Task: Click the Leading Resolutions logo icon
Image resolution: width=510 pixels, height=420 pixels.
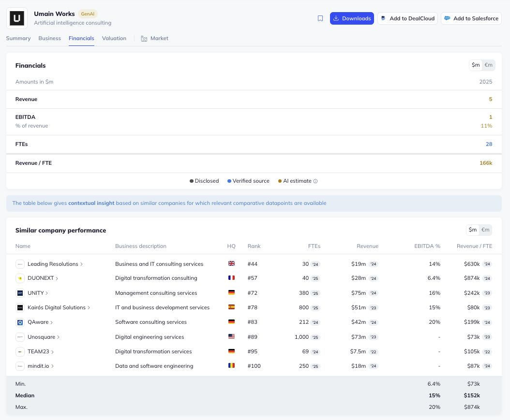Action: tap(20, 264)
